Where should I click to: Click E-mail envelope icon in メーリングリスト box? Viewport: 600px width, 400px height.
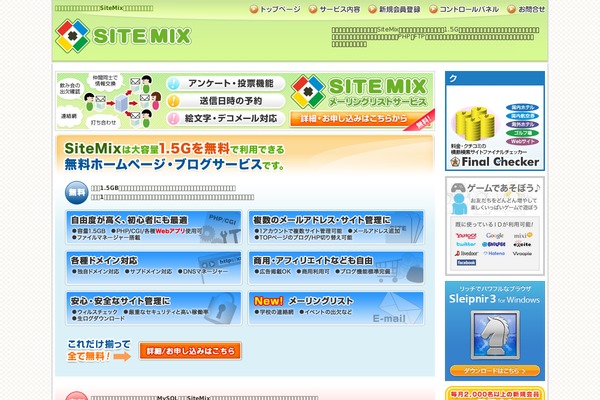click(x=398, y=309)
